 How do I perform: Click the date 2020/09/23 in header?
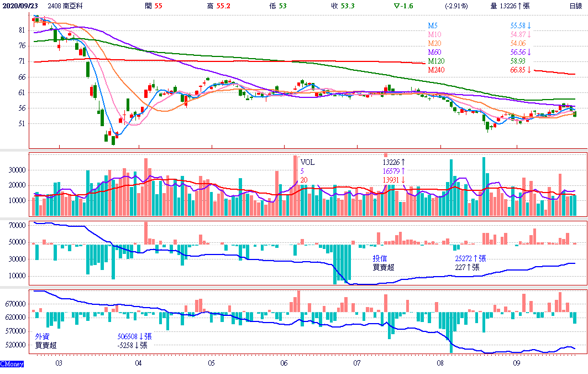point(19,6)
